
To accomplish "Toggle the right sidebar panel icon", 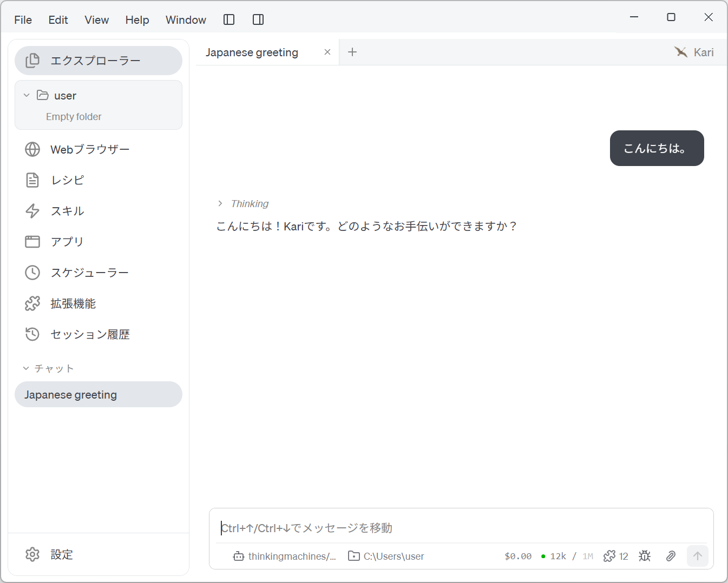I will point(258,20).
